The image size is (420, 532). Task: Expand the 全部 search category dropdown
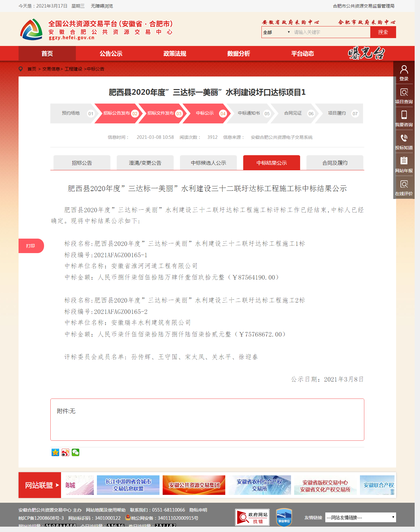(x=276, y=32)
